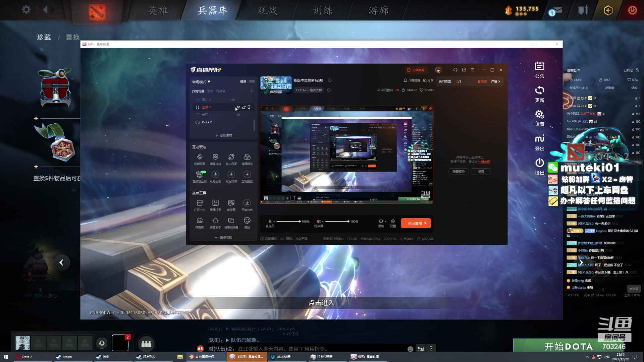Open 公告 in the Star Rail launcher

coord(540,70)
